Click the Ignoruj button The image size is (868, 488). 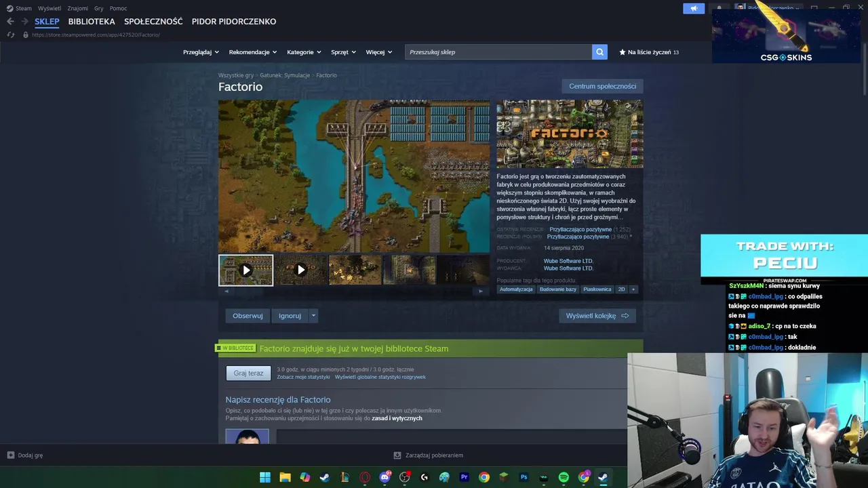(x=290, y=316)
